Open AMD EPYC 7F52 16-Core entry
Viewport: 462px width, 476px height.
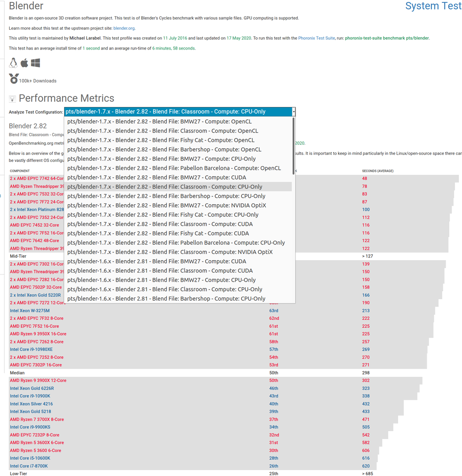[x=35, y=326]
